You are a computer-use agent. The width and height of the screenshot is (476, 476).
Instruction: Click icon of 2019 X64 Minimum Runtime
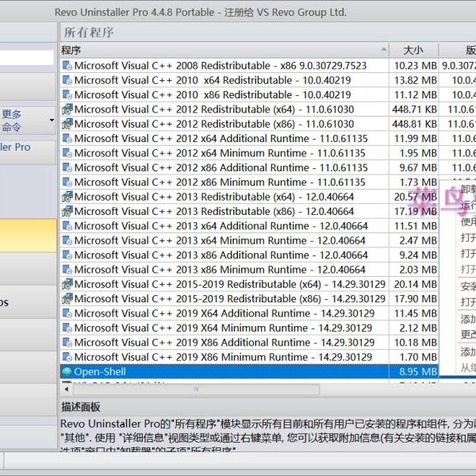click(67, 328)
